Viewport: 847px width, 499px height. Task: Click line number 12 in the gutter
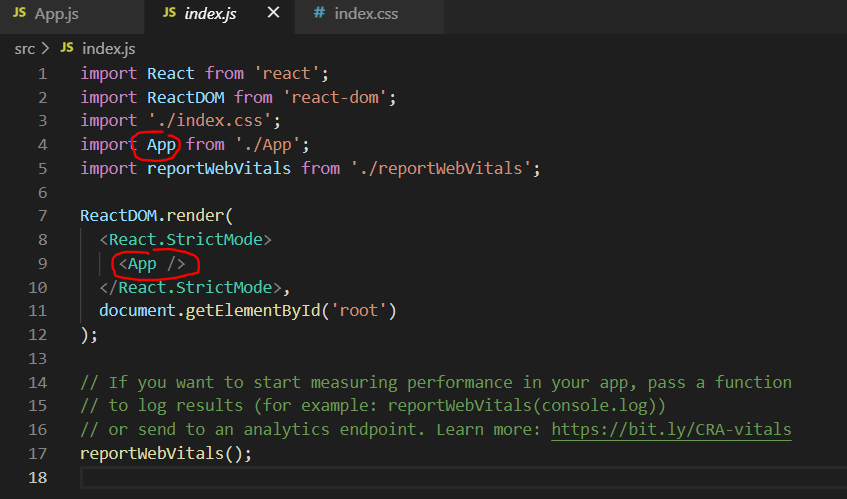[38, 335]
